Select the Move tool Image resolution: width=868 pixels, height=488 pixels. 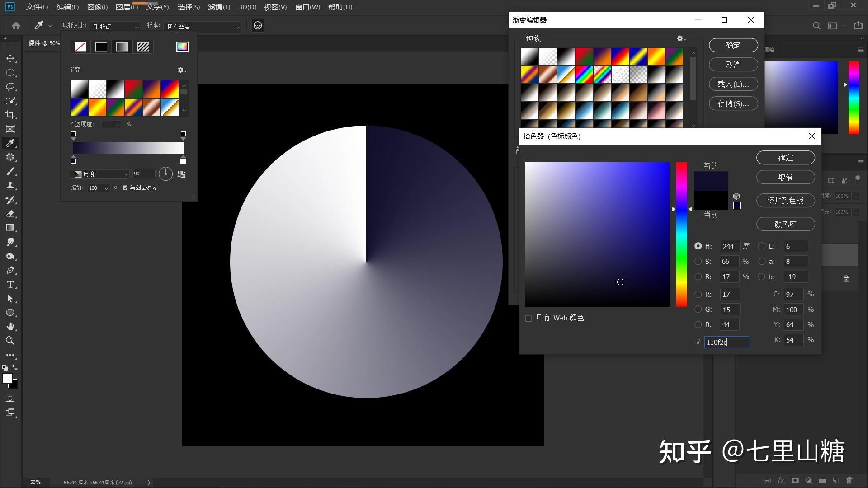[x=10, y=59]
